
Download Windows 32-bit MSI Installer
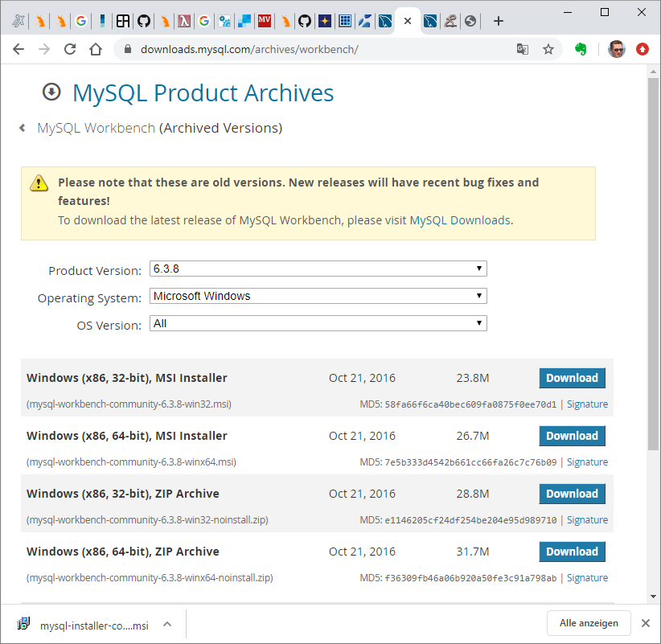point(572,378)
